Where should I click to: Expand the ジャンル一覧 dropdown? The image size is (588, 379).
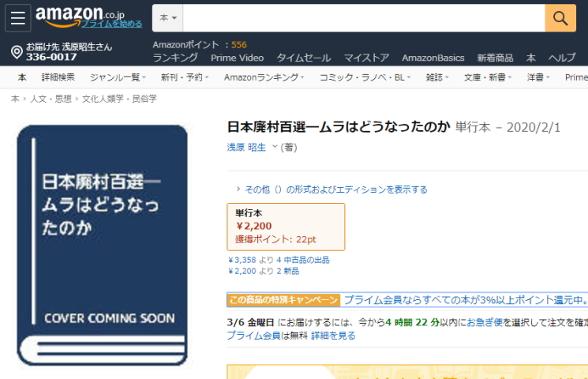click(118, 77)
